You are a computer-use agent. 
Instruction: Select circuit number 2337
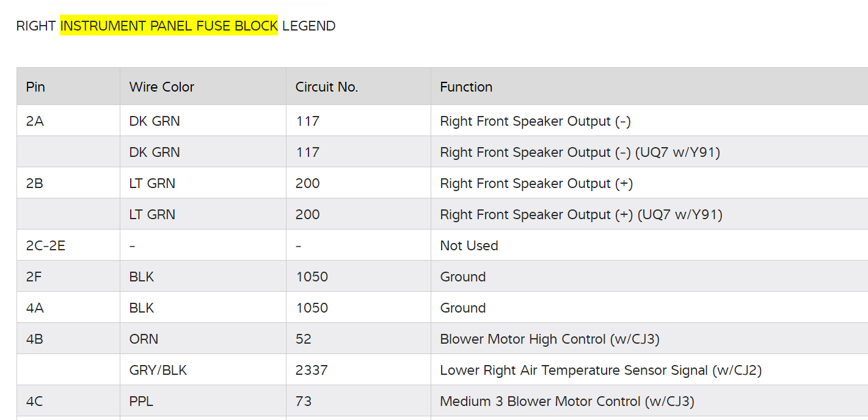[312, 370]
